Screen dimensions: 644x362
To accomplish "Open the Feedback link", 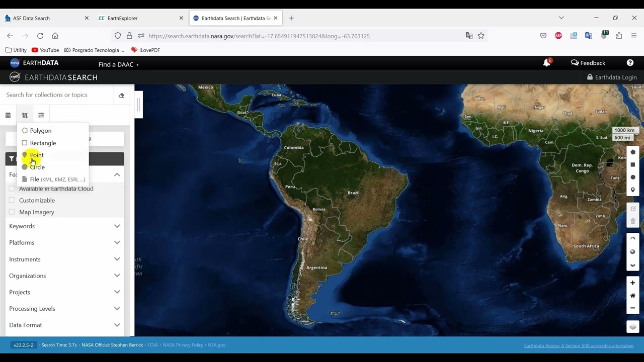I will click(x=588, y=63).
